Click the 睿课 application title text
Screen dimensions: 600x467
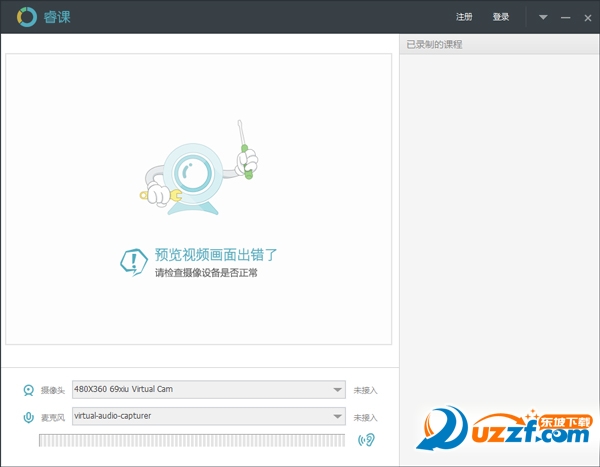pos(57,17)
